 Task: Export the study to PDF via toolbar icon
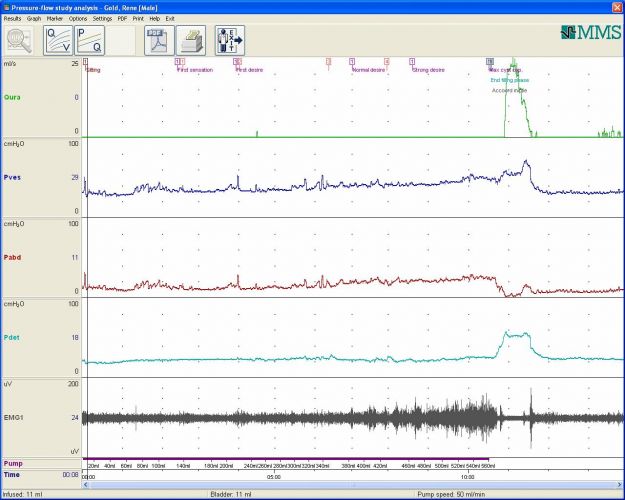click(160, 40)
